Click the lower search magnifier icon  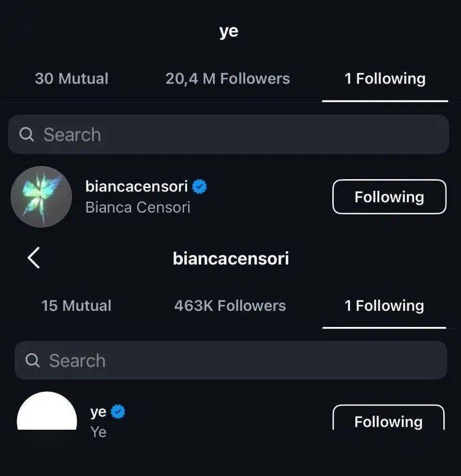33,360
